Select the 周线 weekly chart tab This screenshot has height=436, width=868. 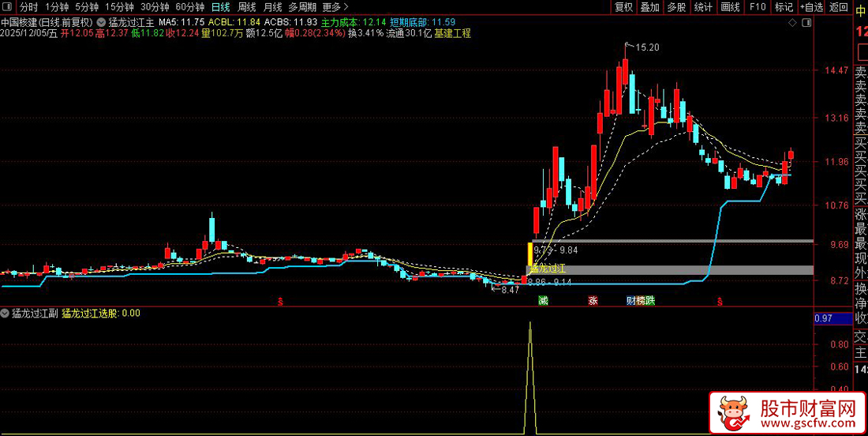(x=246, y=7)
